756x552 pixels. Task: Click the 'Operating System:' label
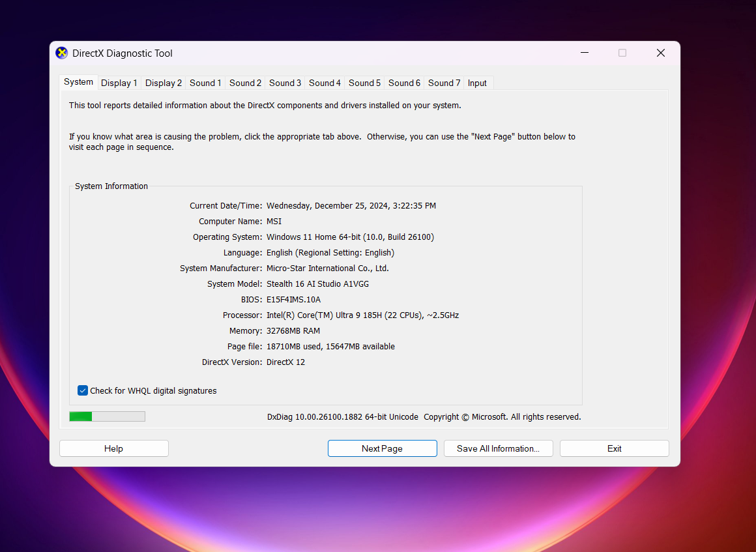227,237
